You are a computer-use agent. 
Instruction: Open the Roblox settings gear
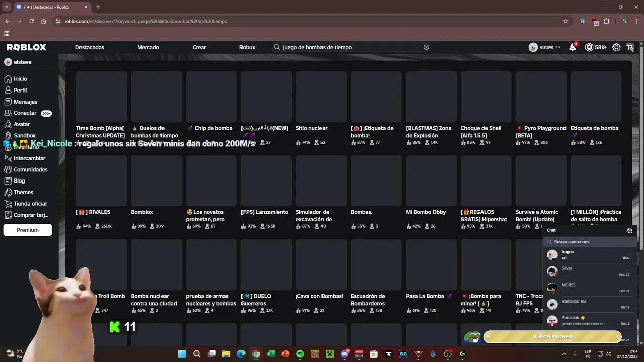point(616,47)
